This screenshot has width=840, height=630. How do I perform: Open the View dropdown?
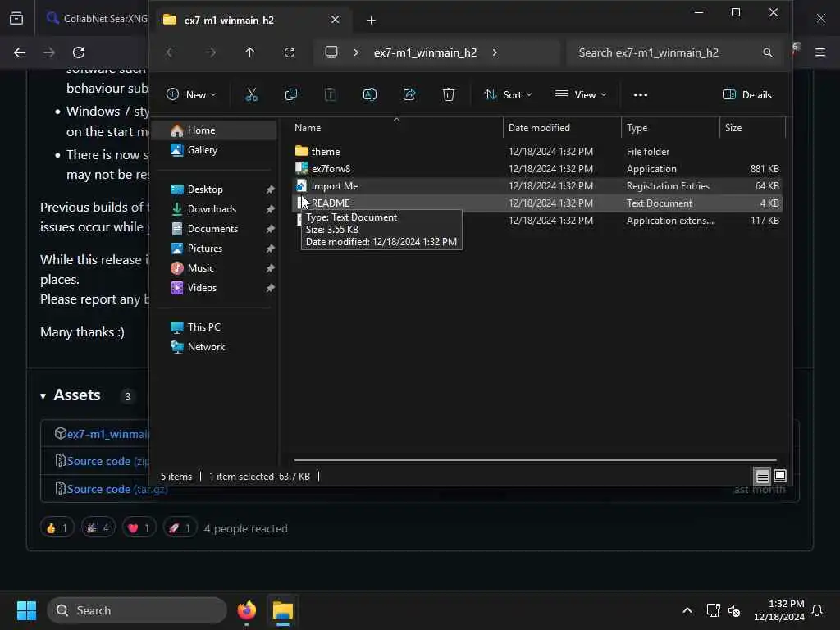pos(582,95)
